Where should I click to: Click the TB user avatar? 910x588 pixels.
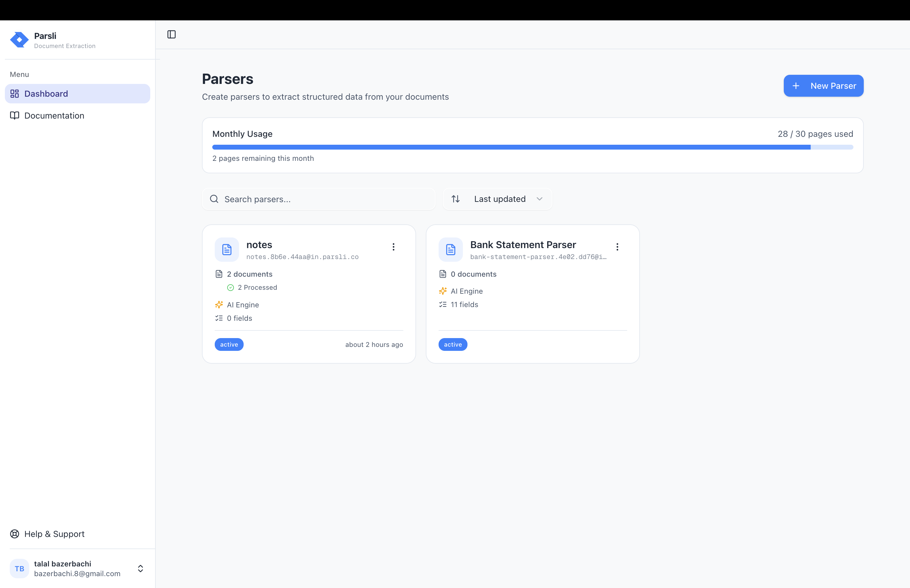[19, 569]
